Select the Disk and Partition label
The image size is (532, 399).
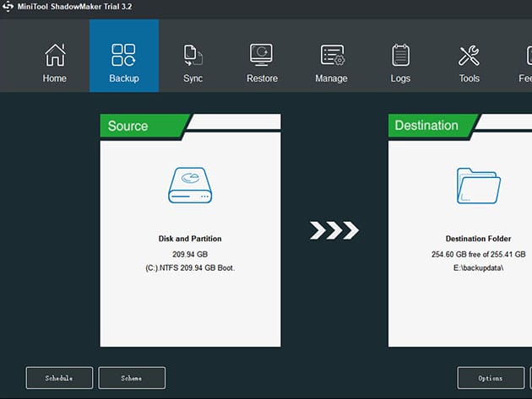click(190, 239)
